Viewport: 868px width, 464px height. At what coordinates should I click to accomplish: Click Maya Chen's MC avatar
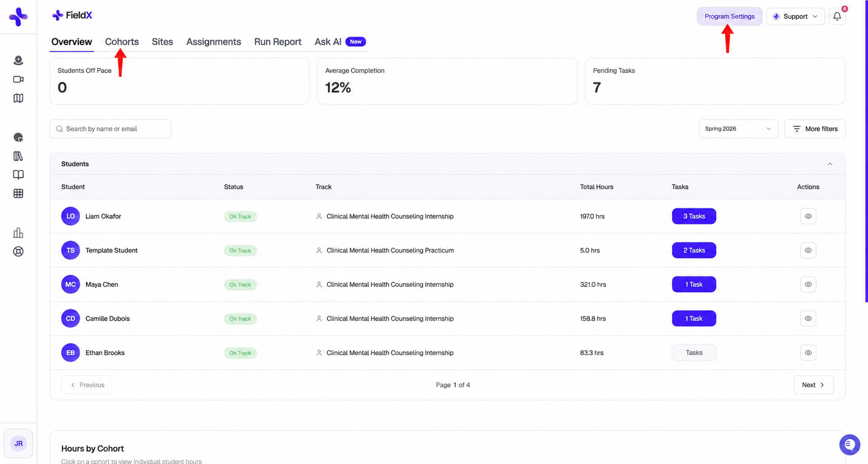coord(70,284)
